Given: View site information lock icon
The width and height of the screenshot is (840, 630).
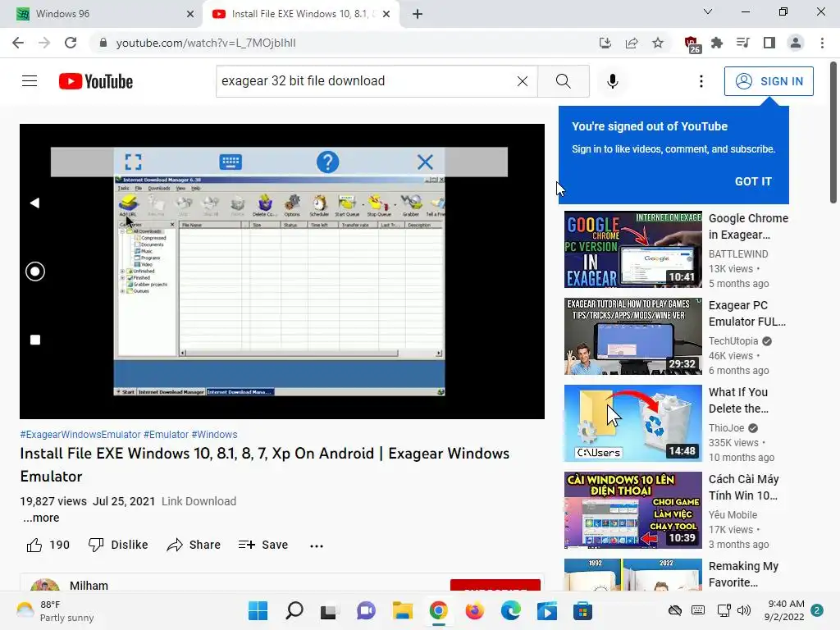Looking at the screenshot, I should point(103,43).
